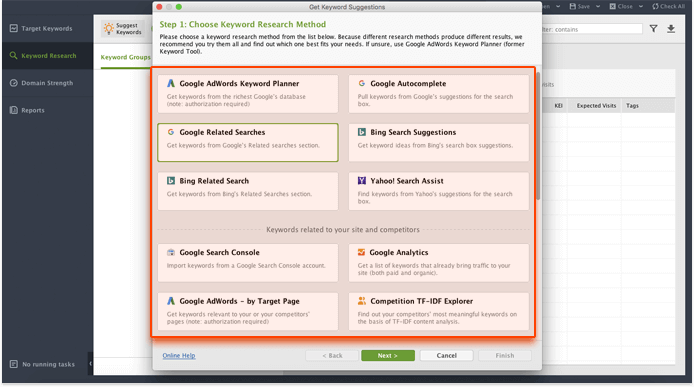The width and height of the screenshot is (694, 387).
Task: Expand the Close dropdown arrow
Action: [x=640, y=7]
